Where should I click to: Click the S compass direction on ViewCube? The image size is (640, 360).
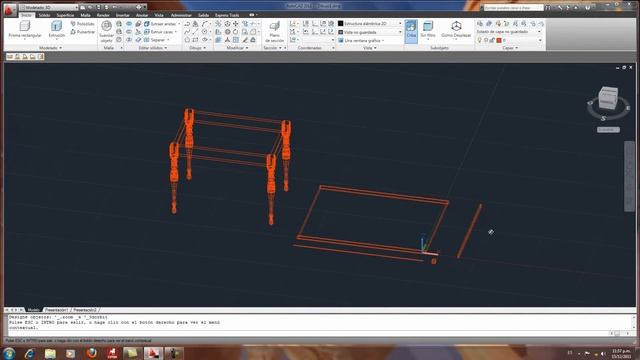[603, 118]
